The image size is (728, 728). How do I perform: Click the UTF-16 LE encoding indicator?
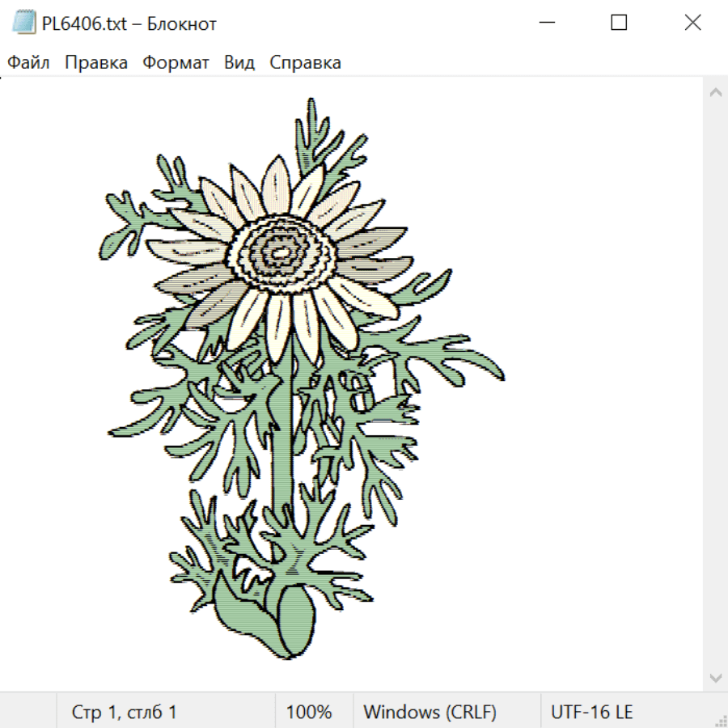click(591, 713)
